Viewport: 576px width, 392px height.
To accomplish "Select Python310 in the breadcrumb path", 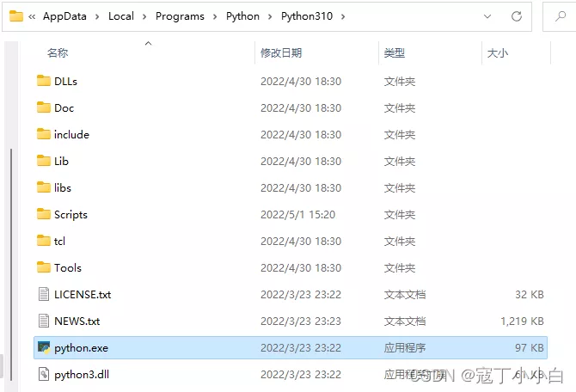I will [307, 16].
